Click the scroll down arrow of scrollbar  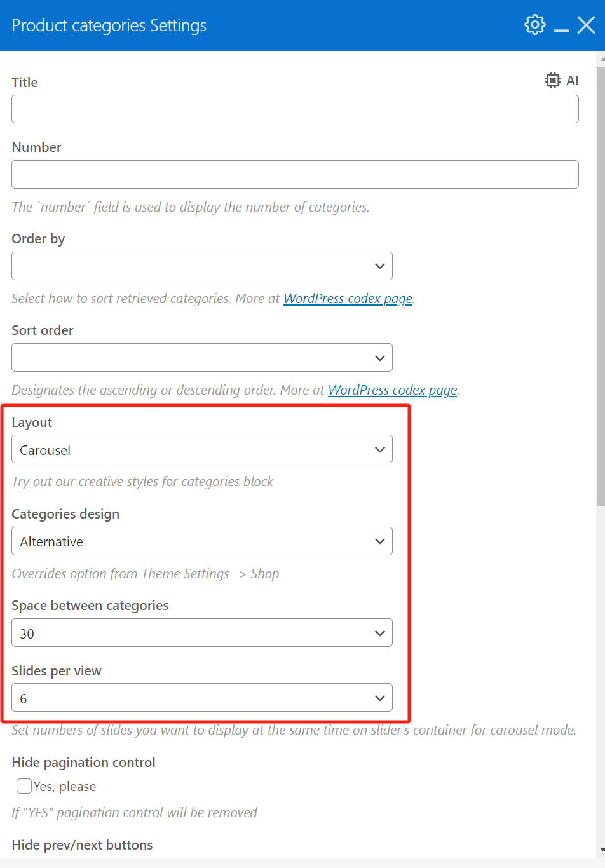tap(602, 850)
